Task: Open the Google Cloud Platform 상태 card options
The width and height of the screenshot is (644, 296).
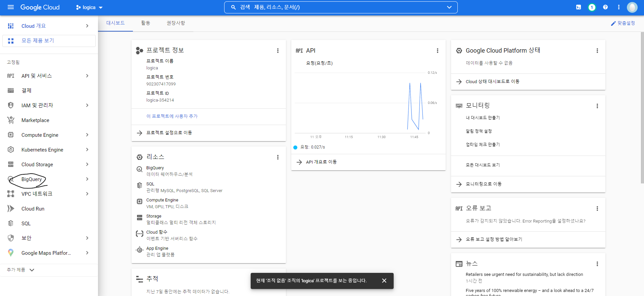Action: [597, 51]
